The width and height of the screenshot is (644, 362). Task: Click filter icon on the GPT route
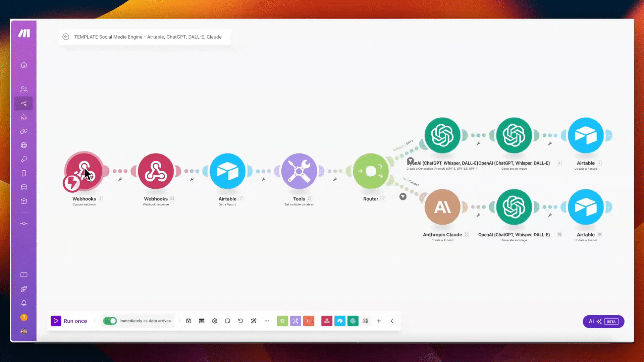(x=410, y=161)
